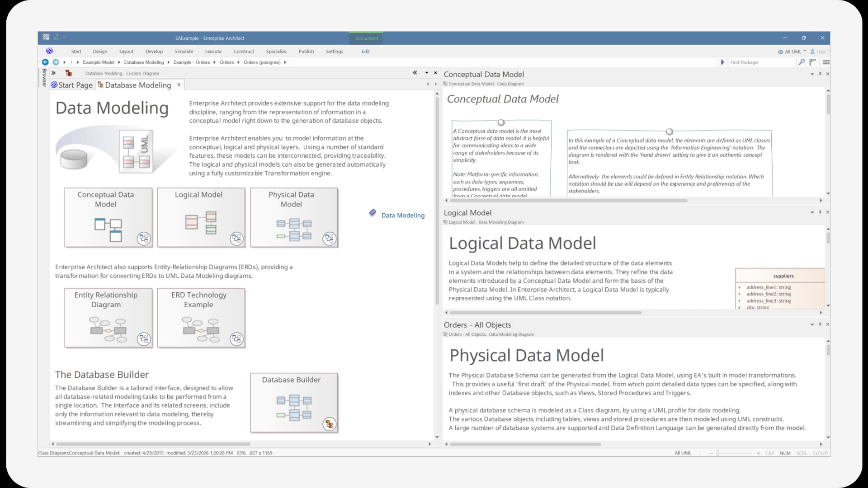This screenshot has height=488, width=868.
Task: Switch to the Start Page tab
Action: click(x=72, y=85)
